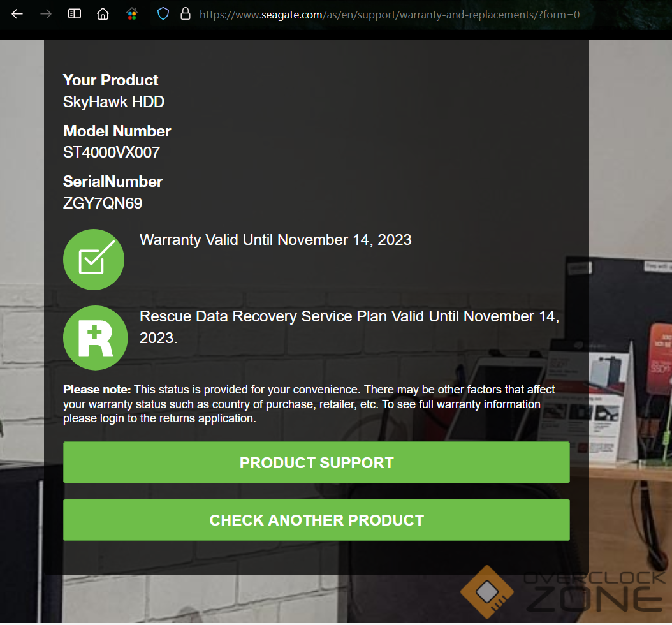Click the Your Product heading
Screen dimensions: 672x625
point(110,80)
